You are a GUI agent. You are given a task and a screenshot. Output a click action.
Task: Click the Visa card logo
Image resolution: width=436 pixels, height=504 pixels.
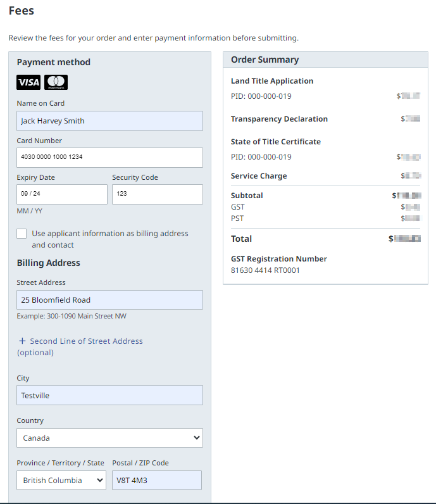pyautogui.click(x=28, y=82)
